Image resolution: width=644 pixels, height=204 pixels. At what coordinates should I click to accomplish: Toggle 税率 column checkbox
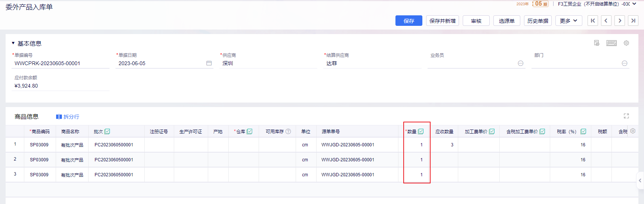click(583, 131)
